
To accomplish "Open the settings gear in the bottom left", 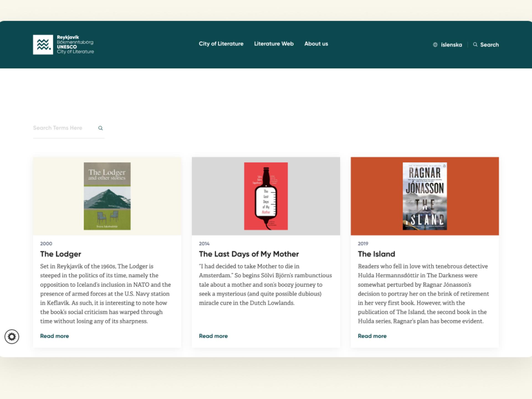I will [12, 337].
